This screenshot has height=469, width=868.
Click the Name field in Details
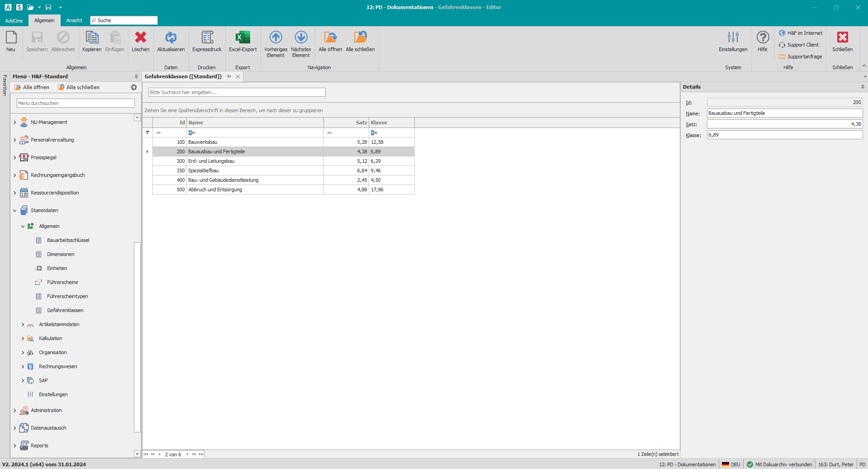pos(784,113)
